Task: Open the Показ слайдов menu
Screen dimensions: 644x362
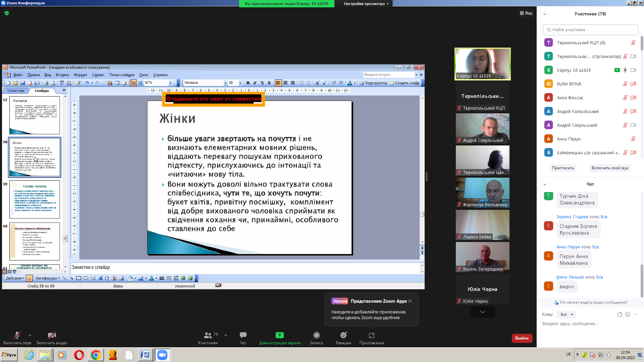Action: point(122,75)
